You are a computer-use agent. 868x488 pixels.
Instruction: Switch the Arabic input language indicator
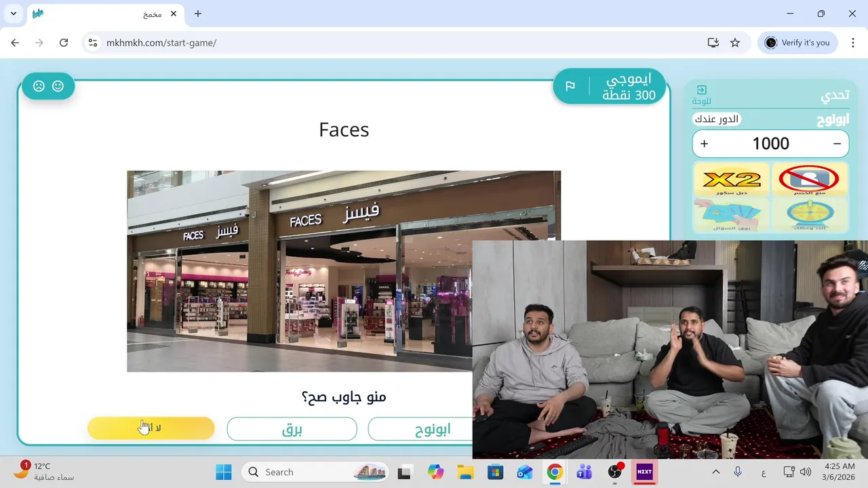point(764,472)
